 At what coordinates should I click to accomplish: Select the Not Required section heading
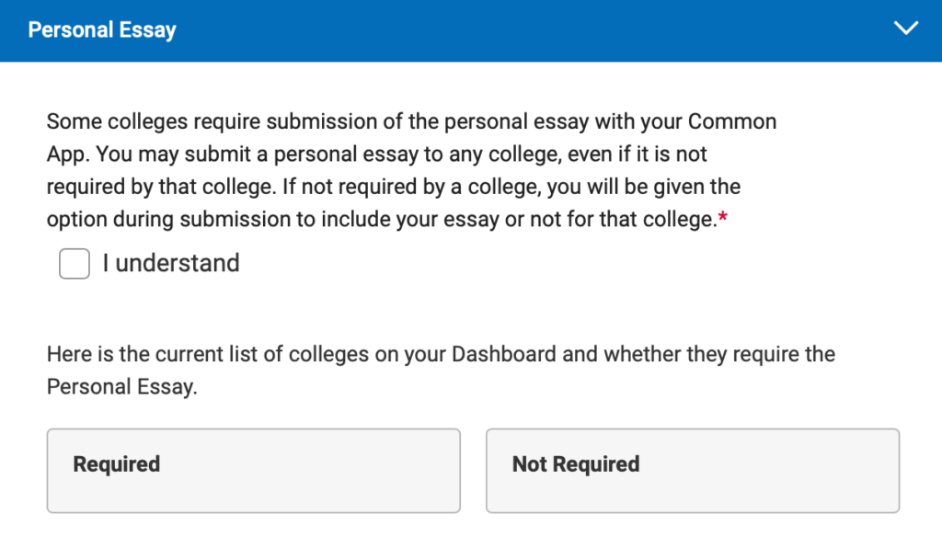(575, 464)
